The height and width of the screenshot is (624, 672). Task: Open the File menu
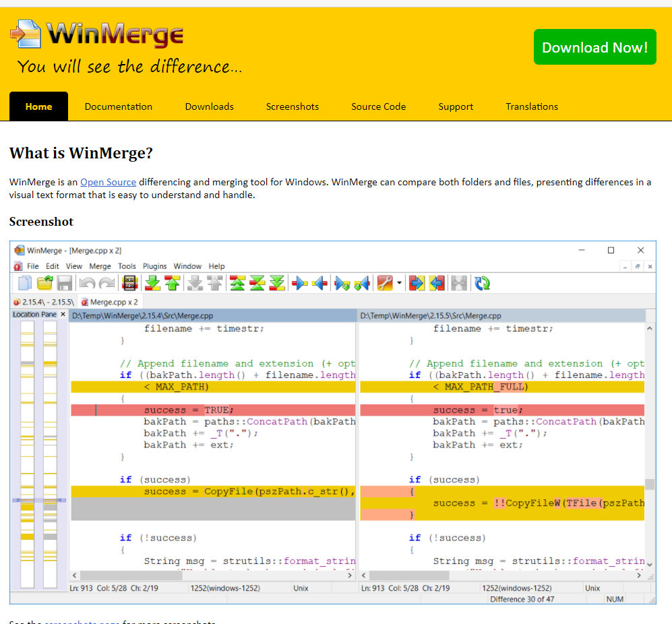32,266
